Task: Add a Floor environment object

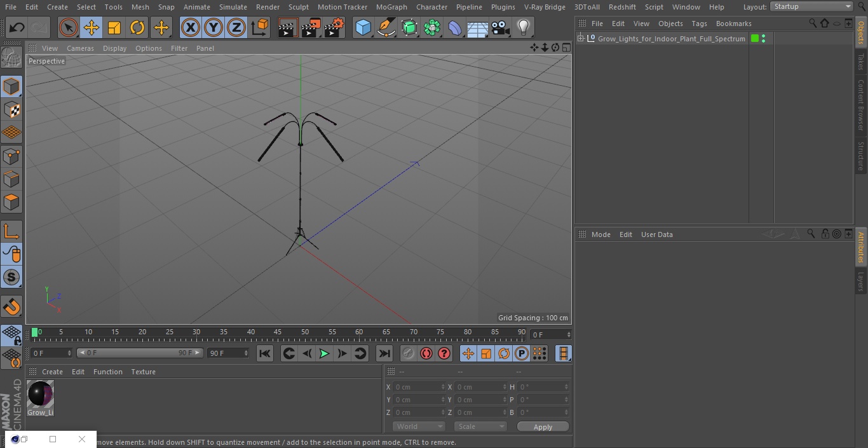Action: [x=478, y=27]
